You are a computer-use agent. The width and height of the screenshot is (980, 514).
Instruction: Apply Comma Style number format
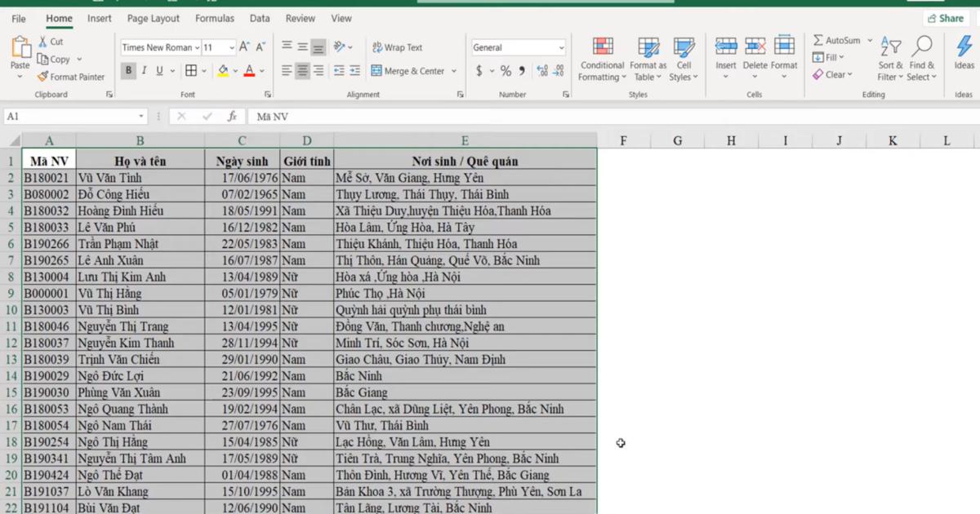[522, 71]
